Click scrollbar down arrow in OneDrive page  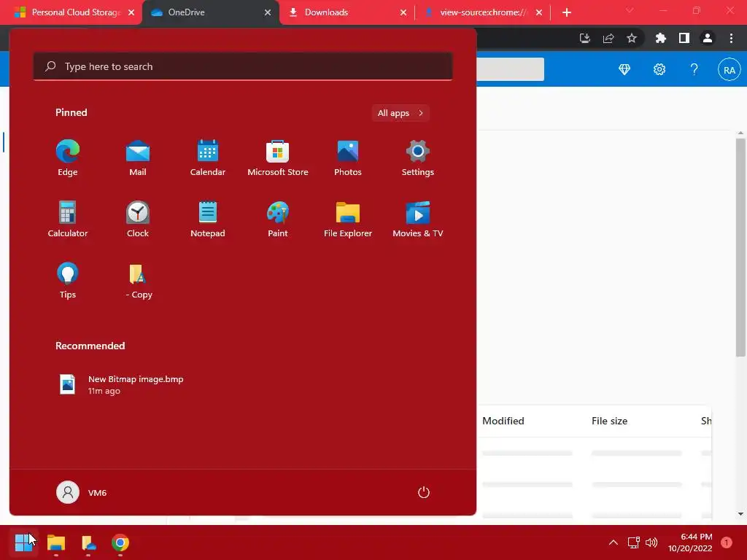[x=740, y=514]
